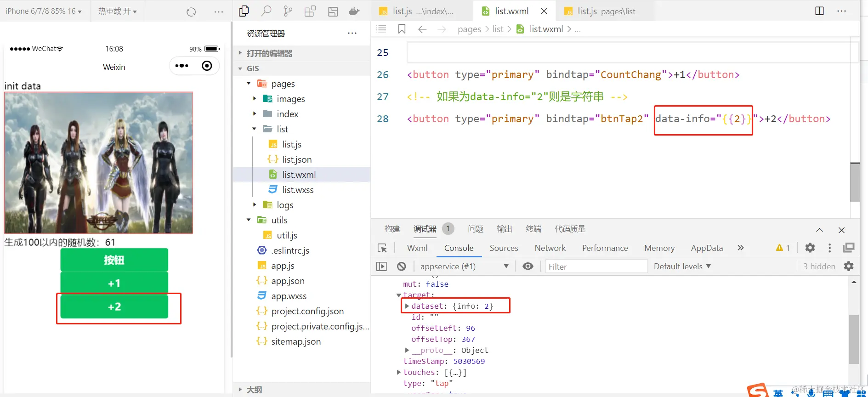Tap the green +2 button in the simulator

tap(114, 306)
